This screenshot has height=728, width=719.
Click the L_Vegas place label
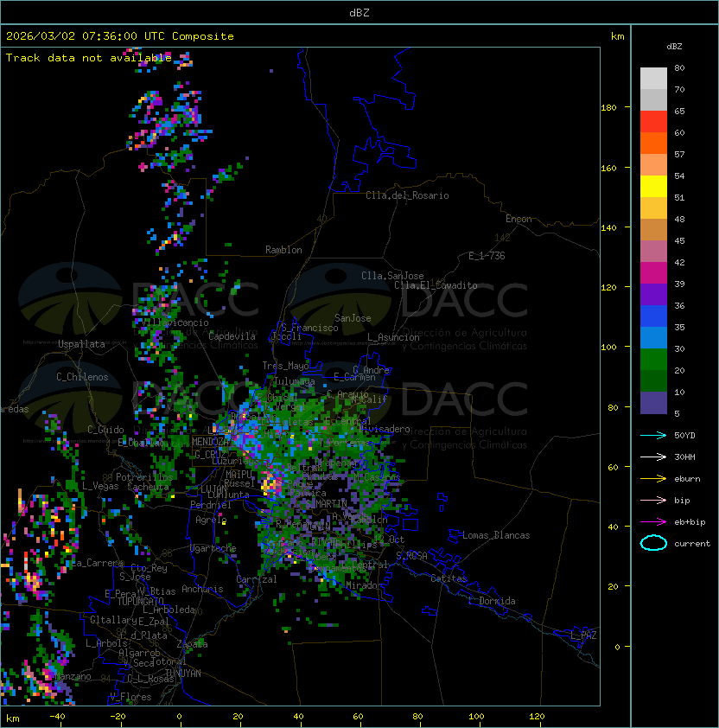point(100,486)
